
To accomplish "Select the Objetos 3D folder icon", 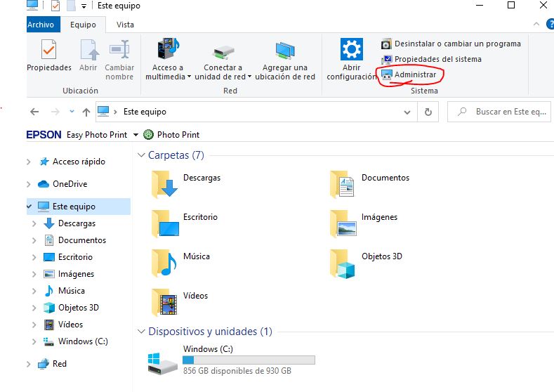I will [x=343, y=263].
